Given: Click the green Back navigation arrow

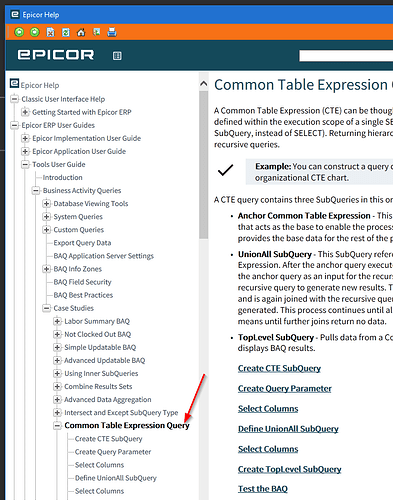Looking at the screenshot, I should click(19, 32).
